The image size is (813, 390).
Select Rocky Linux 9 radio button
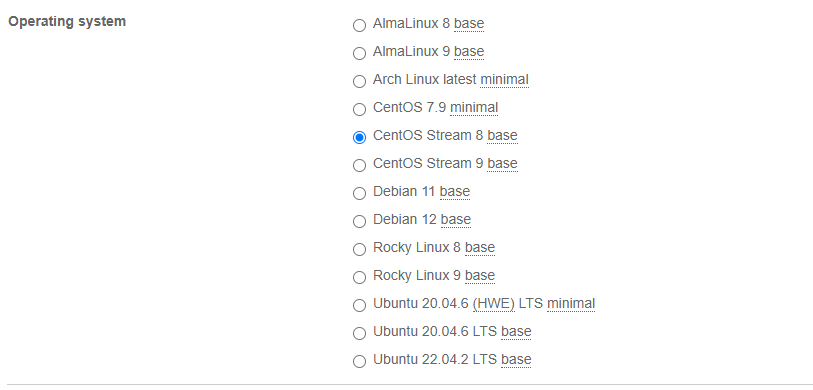click(359, 277)
